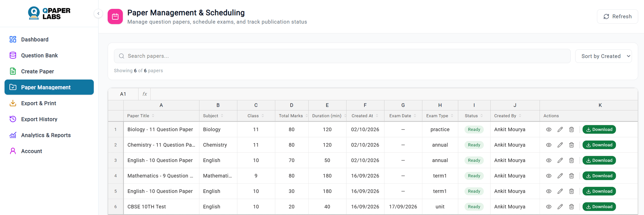
Task: View Export History
Action: [49, 119]
